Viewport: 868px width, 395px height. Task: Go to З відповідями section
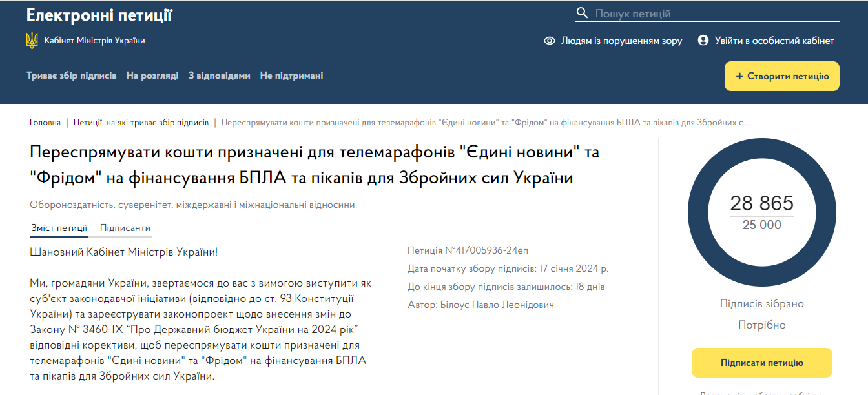219,76
